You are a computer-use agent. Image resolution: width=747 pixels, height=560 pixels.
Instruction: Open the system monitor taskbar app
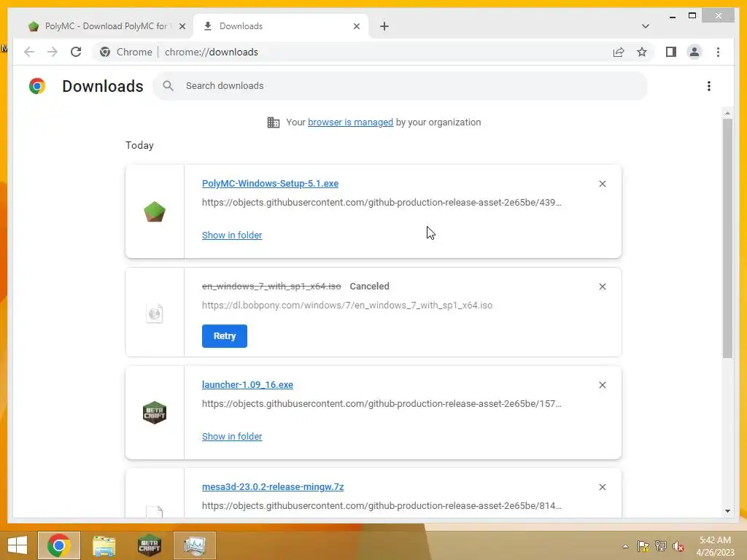pos(194,545)
